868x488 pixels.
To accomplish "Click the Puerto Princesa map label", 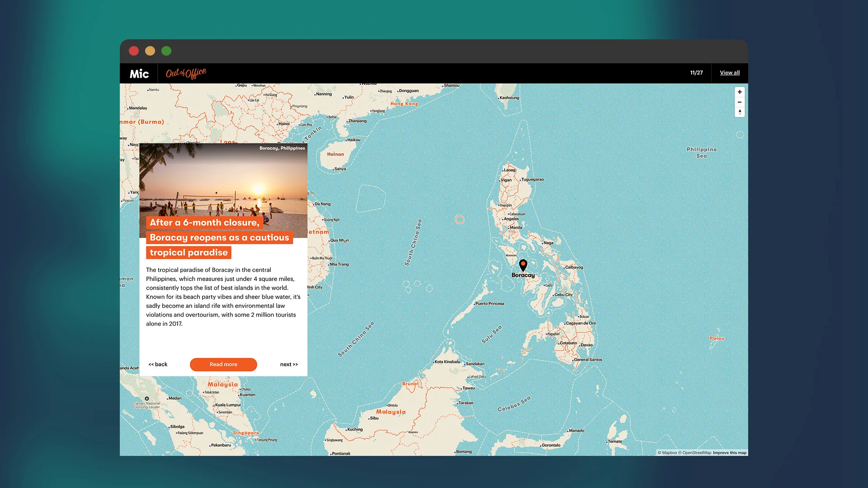I will 490,304.
